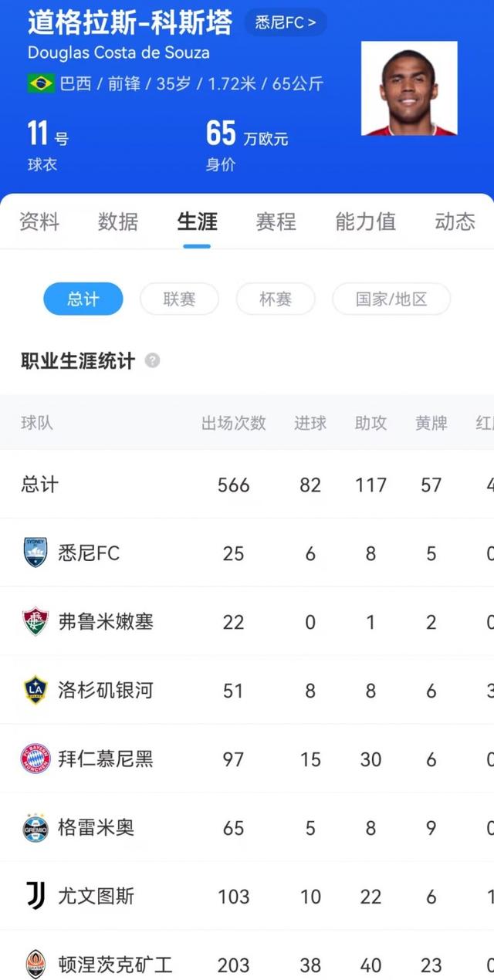Click the Grêmio (格雷米奥) team badge

click(35, 828)
